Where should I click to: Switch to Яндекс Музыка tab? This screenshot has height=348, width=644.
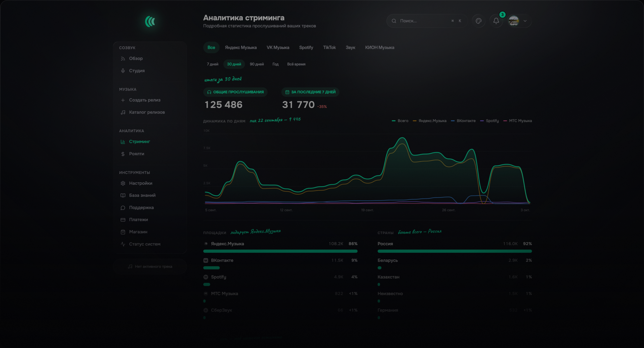tap(241, 48)
